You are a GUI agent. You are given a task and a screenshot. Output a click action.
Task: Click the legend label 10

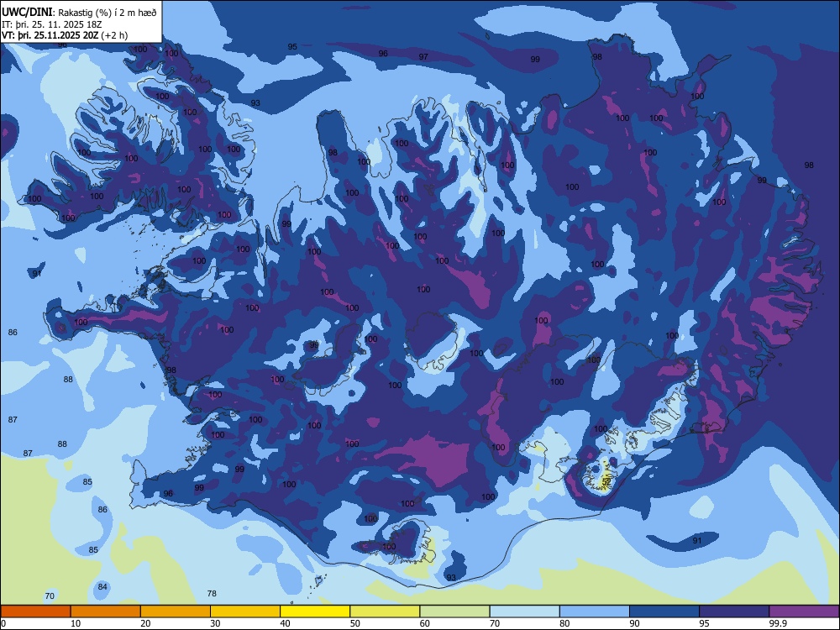[x=76, y=623]
